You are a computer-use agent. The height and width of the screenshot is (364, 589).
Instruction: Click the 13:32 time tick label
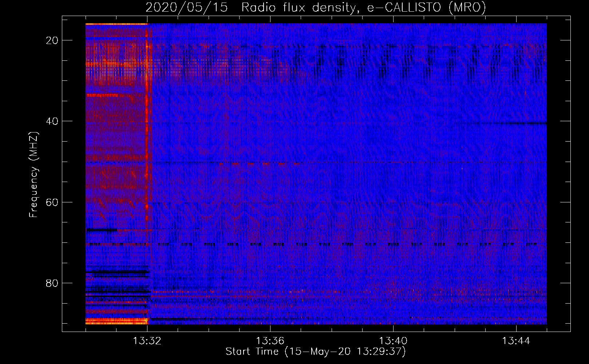click(147, 341)
